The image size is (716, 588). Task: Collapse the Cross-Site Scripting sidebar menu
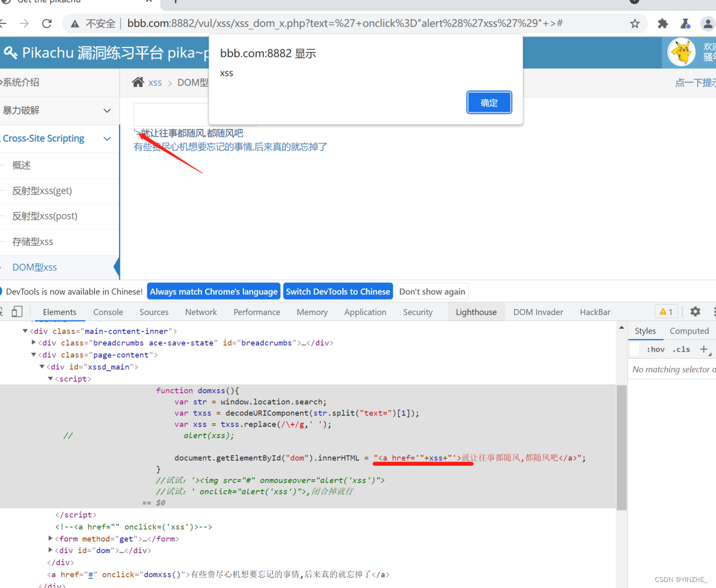(x=59, y=139)
